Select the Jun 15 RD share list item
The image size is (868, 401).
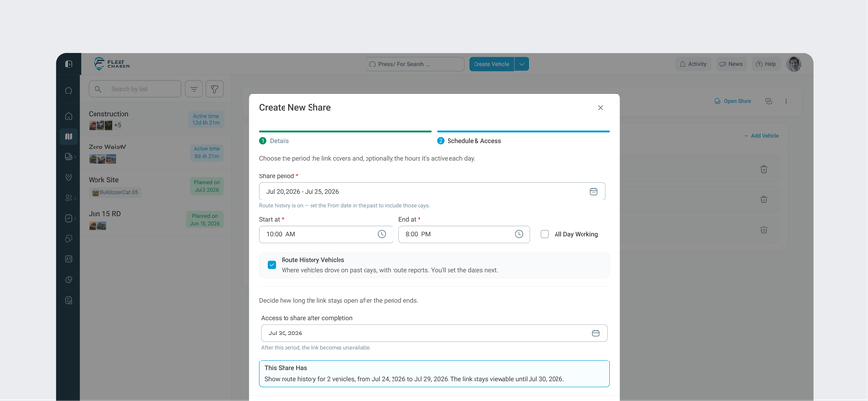coord(156,220)
